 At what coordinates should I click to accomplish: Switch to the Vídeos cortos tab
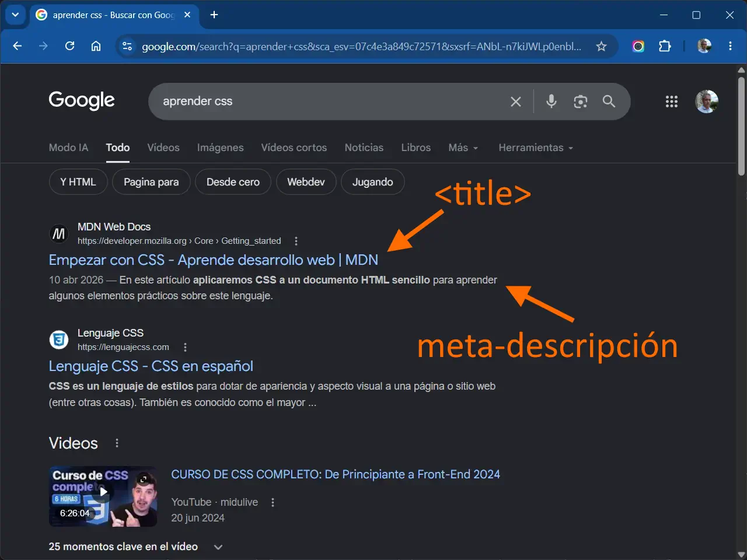[294, 148]
